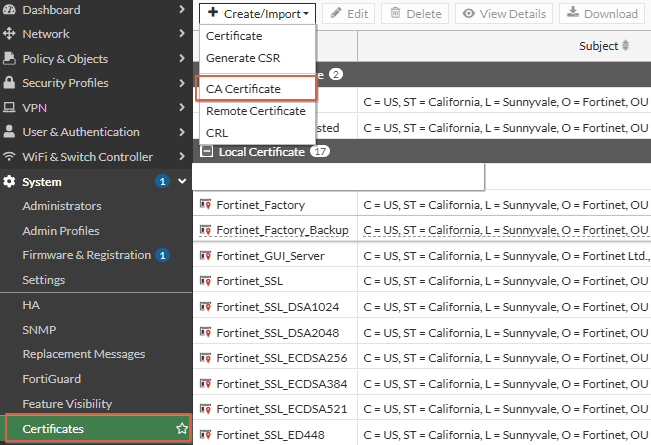The height and width of the screenshot is (445, 651).
Task: Click the certificate icon next to Fortinet_Factory_Backup
Action: [x=206, y=229]
